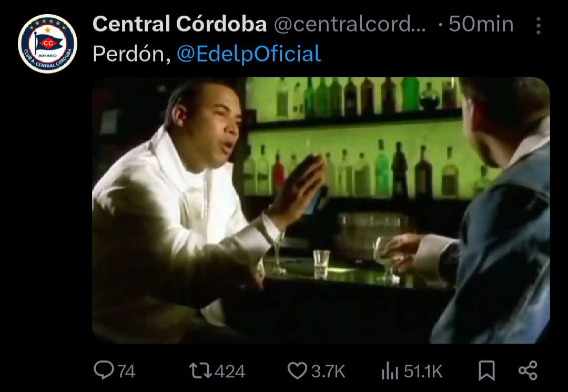Open the reply speech bubble icon
The image size is (568, 392).
104,370
